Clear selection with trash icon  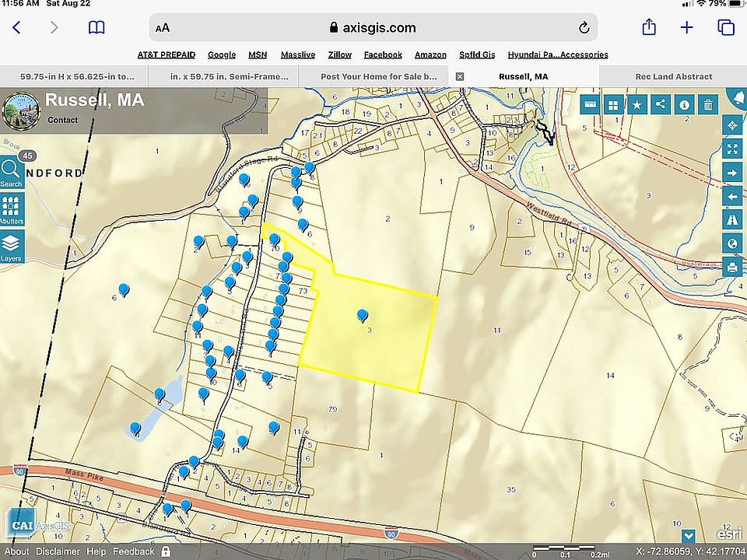708,104
